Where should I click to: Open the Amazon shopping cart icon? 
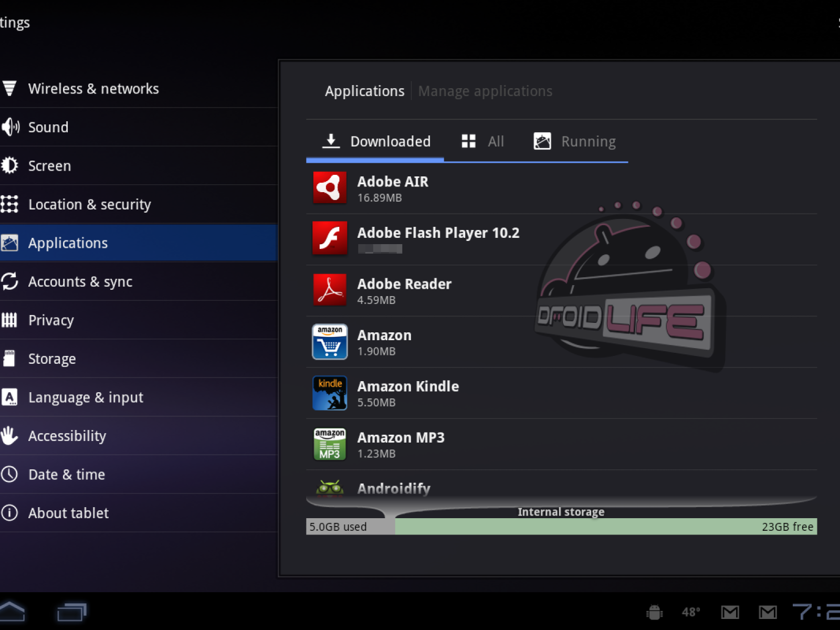pos(330,341)
